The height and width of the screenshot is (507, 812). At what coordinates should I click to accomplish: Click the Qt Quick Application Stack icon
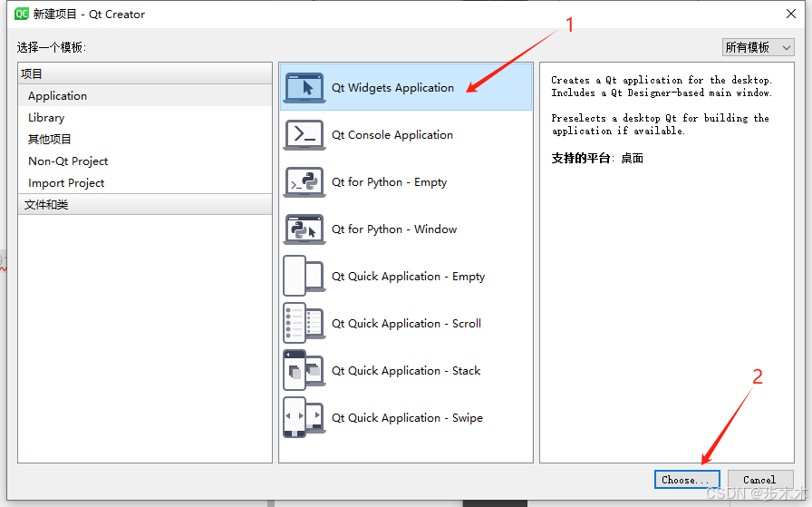click(304, 370)
